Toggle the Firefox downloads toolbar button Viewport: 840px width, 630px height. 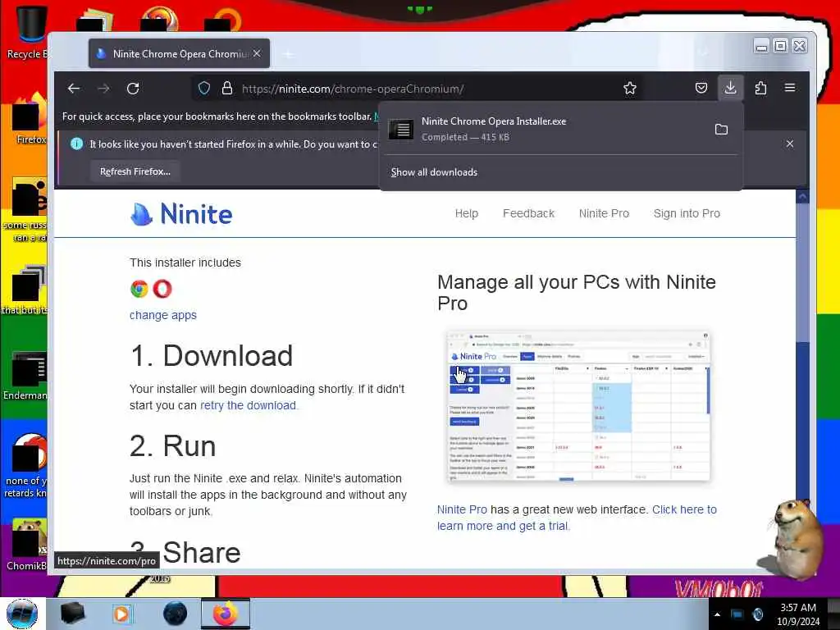pyautogui.click(x=730, y=88)
